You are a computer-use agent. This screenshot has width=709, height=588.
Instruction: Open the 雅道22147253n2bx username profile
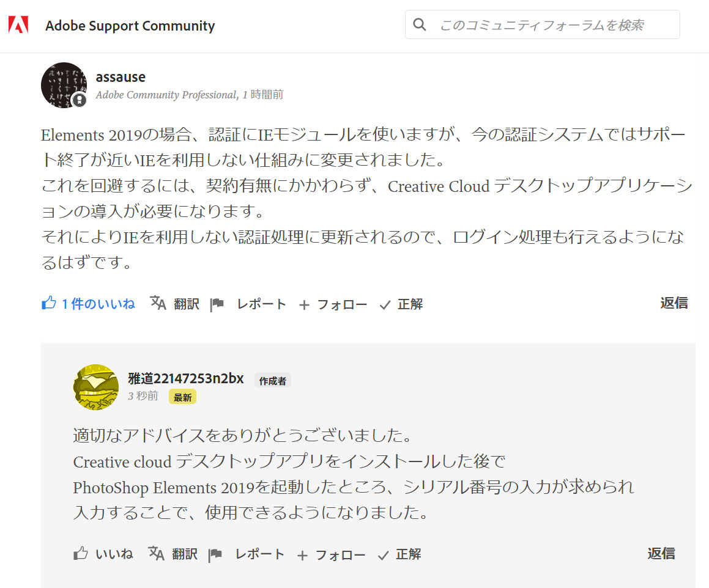click(186, 378)
